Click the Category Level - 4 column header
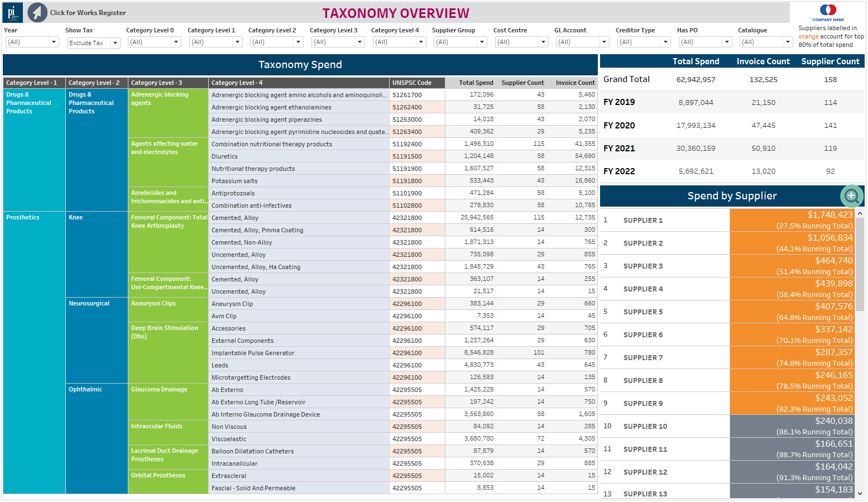 tap(299, 83)
